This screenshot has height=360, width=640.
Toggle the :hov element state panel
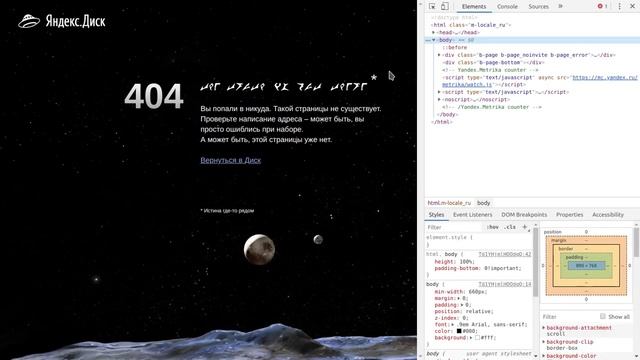click(493, 227)
